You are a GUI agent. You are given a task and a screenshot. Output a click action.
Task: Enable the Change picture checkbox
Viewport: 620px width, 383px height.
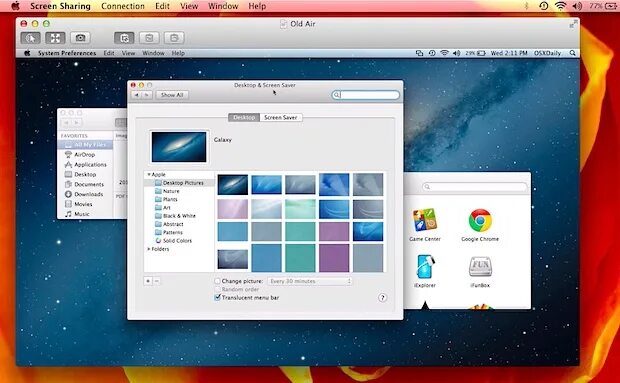tap(217, 281)
